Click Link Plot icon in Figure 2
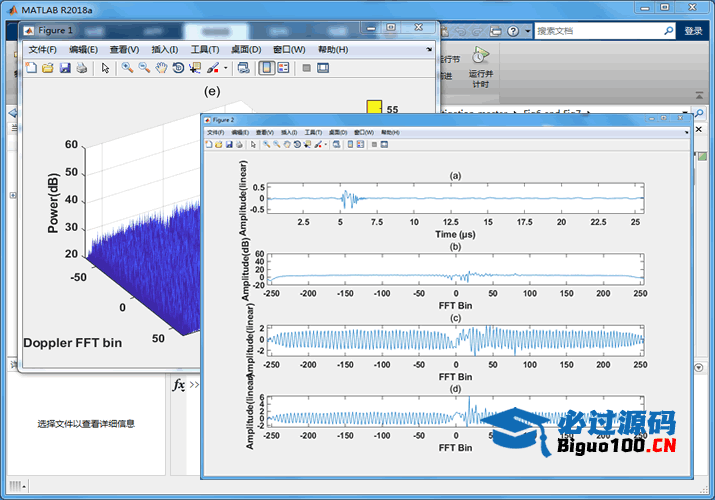Screen dimensions: 715x500 point(337,144)
